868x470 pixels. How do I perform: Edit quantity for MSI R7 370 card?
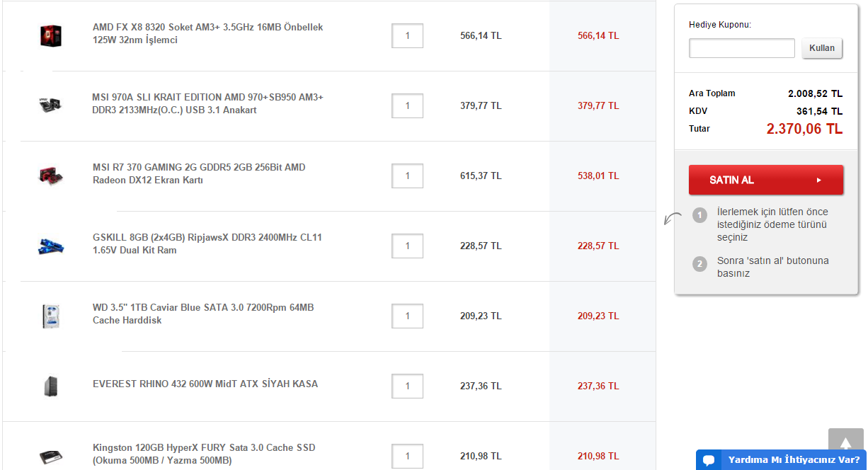407,176
